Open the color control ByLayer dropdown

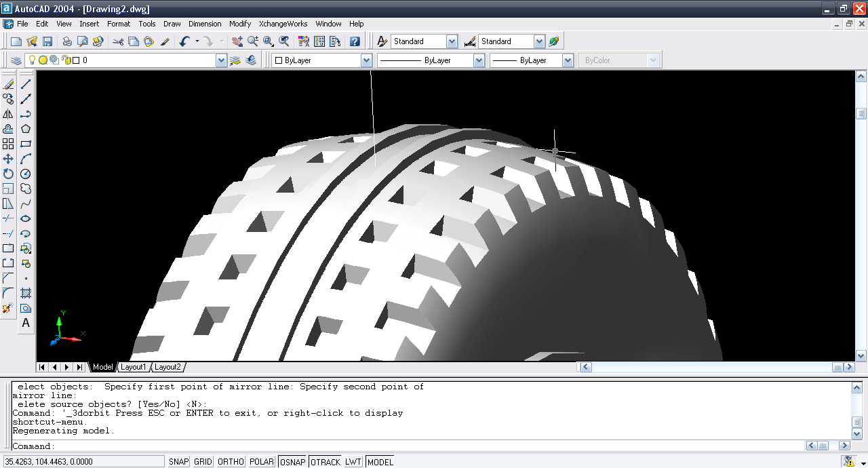tap(366, 60)
